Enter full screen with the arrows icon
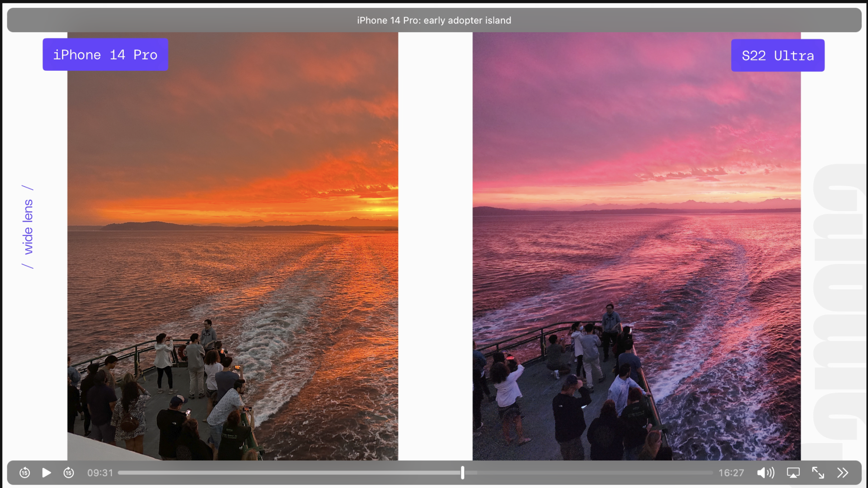 pyautogui.click(x=818, y=472)
